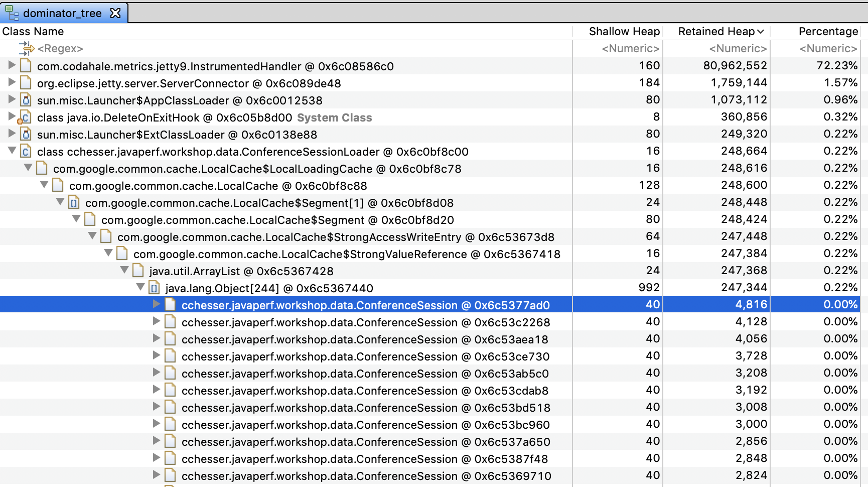Expand the ServerConnector row

(12, 82)
